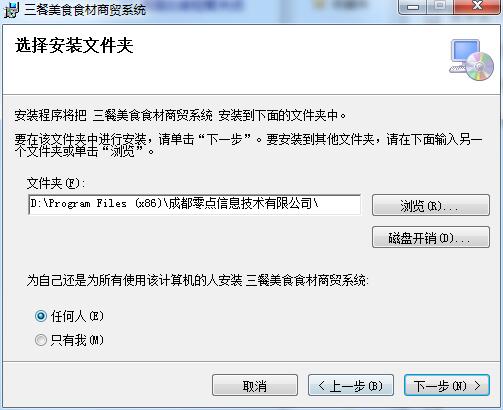This screenshot has width=503, height=410.
Task: Click the installer icon in the title bar
Action: coord(11,10)
